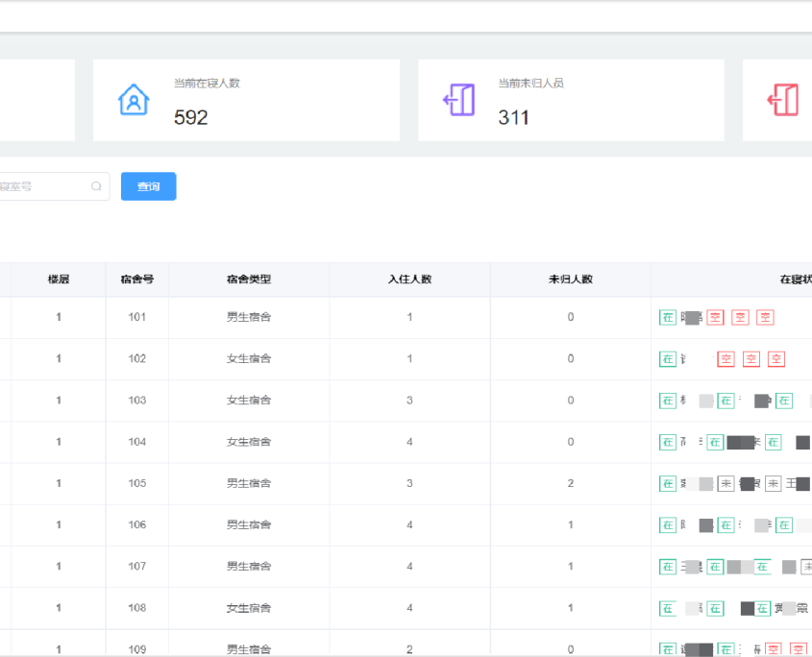
Task: Click the 当前在寝人数 label
Action: 207,84
